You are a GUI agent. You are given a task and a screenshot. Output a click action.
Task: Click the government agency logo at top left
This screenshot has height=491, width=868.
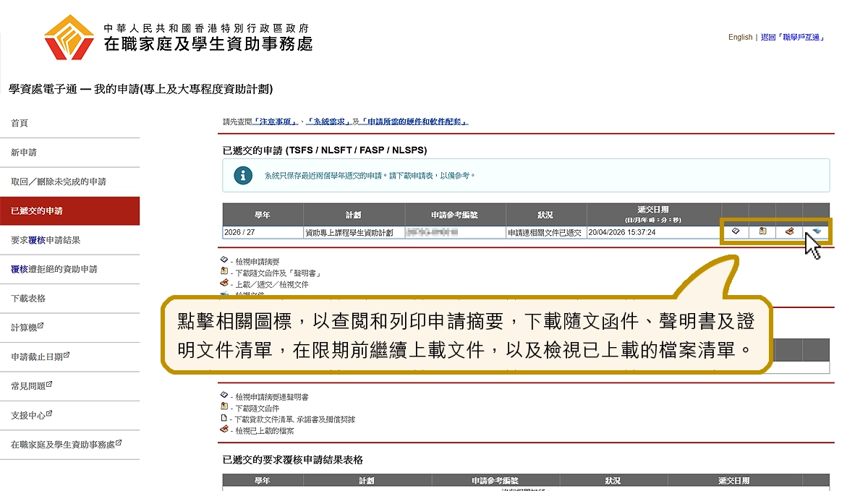tap(69, 38)
